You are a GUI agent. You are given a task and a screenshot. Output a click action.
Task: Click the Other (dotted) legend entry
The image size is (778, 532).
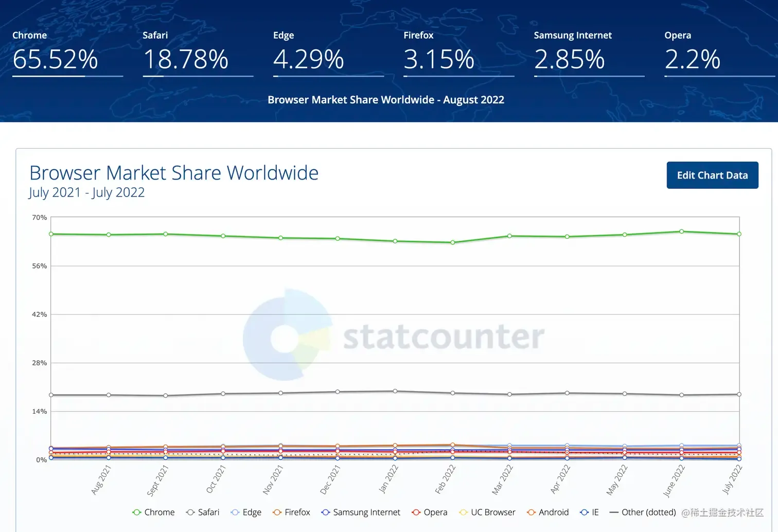tap(643, 512)
